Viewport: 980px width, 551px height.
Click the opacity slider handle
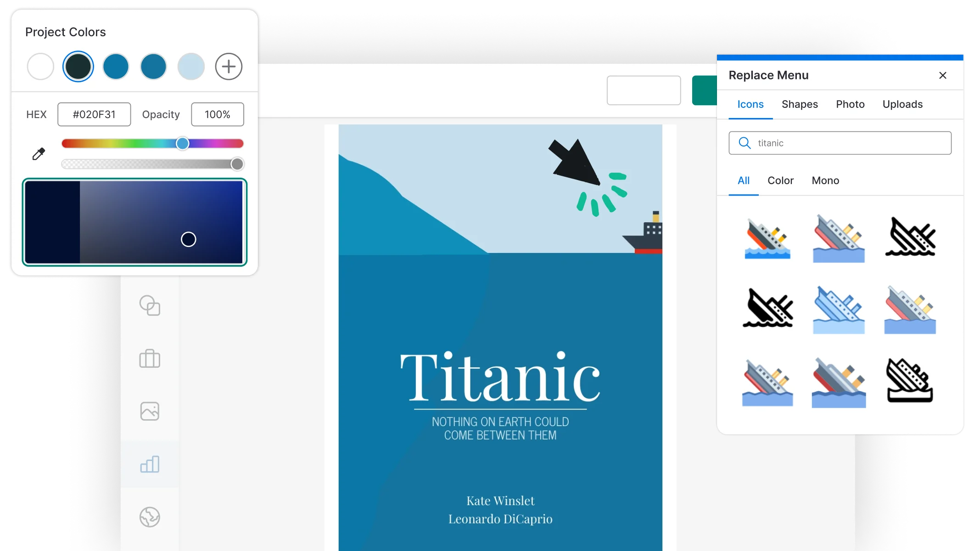237,164
